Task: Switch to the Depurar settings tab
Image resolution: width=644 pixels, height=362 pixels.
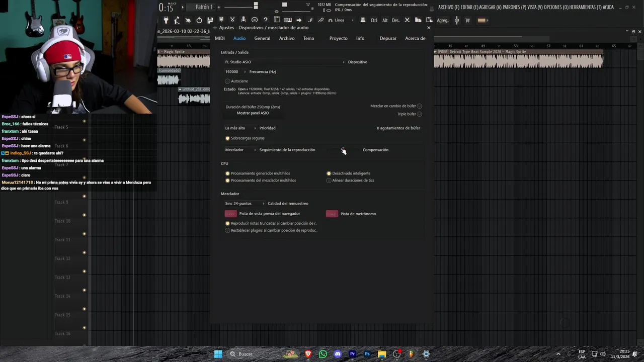Action: (388, 38)
